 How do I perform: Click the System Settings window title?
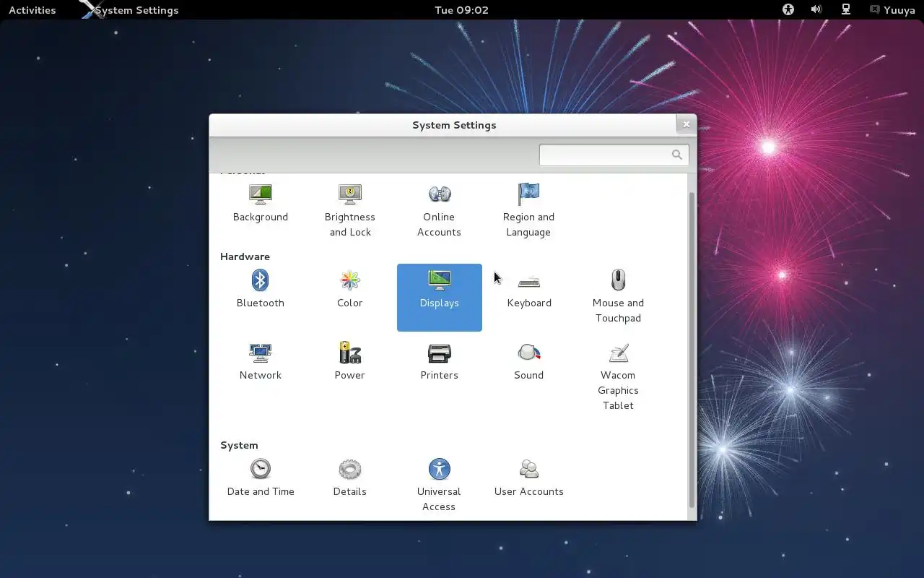click(x=454, y=125)
